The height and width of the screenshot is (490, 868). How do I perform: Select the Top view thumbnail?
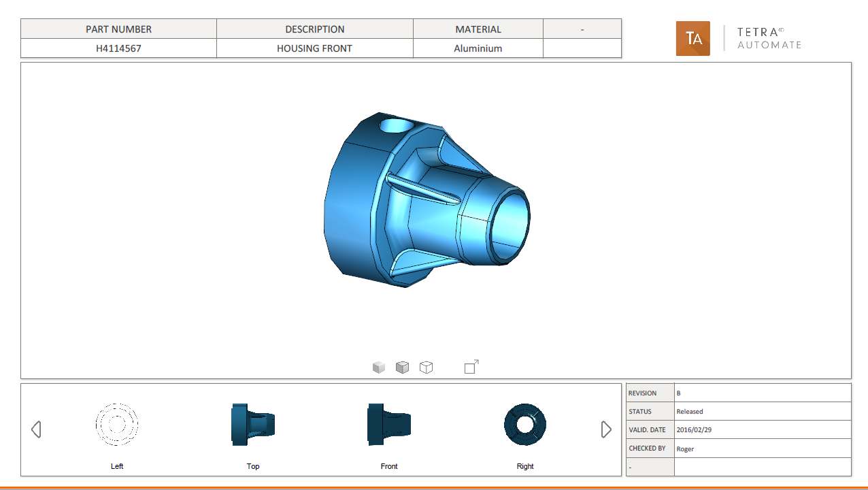pos(253,425)
